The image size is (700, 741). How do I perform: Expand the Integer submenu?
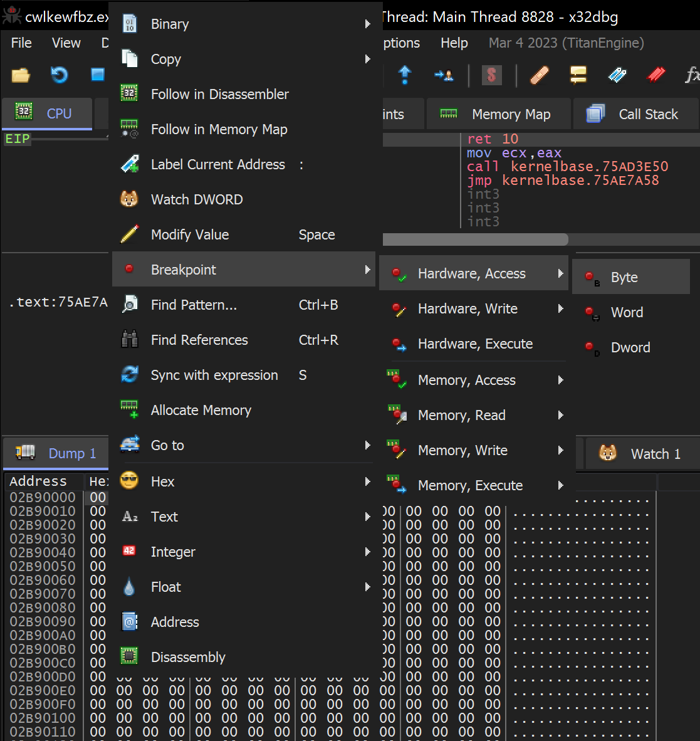click(x=368, y=551)
